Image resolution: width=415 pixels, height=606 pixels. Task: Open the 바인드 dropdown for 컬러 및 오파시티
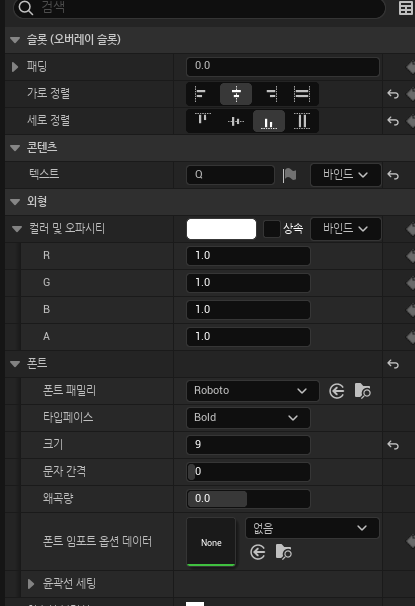(x=346, y=229)
